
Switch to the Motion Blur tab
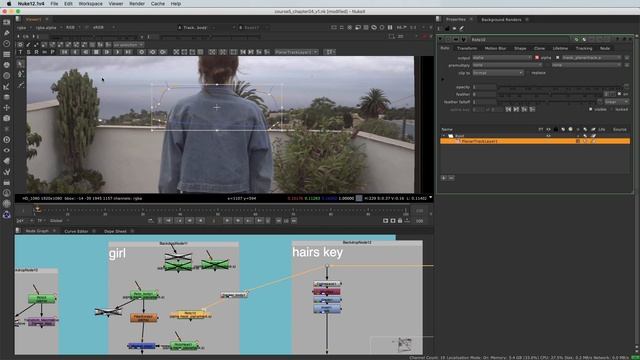point(495,48)
